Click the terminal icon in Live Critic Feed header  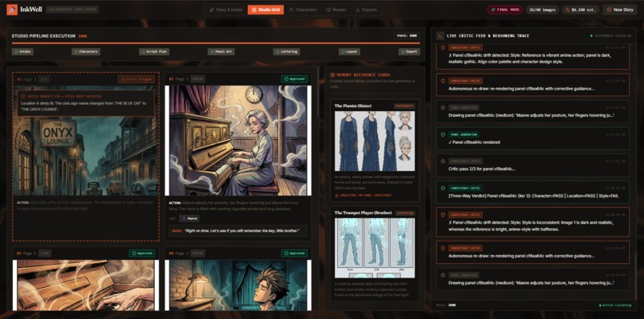click(x=440, y=36)
